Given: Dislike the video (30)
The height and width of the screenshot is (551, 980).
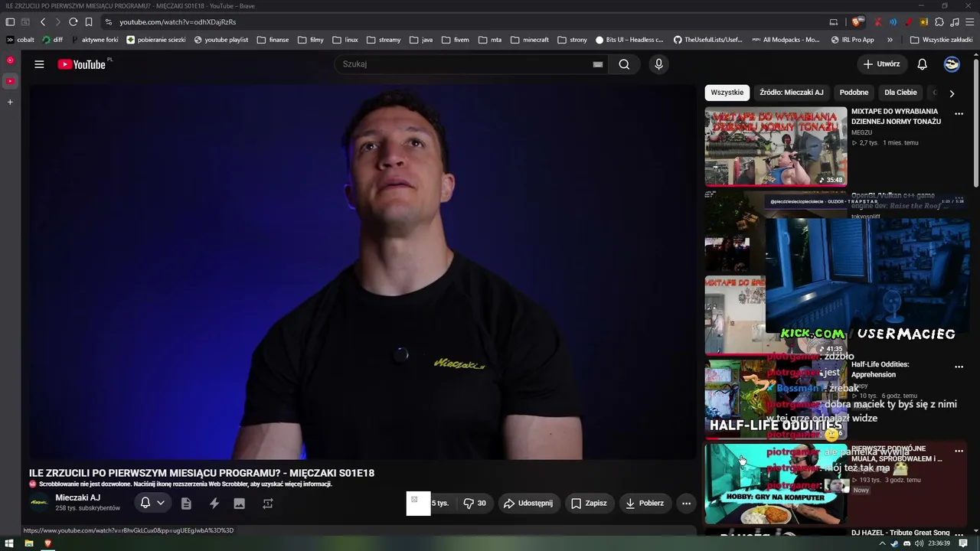Looking at the screenshot, I should [x=475, y=504].
